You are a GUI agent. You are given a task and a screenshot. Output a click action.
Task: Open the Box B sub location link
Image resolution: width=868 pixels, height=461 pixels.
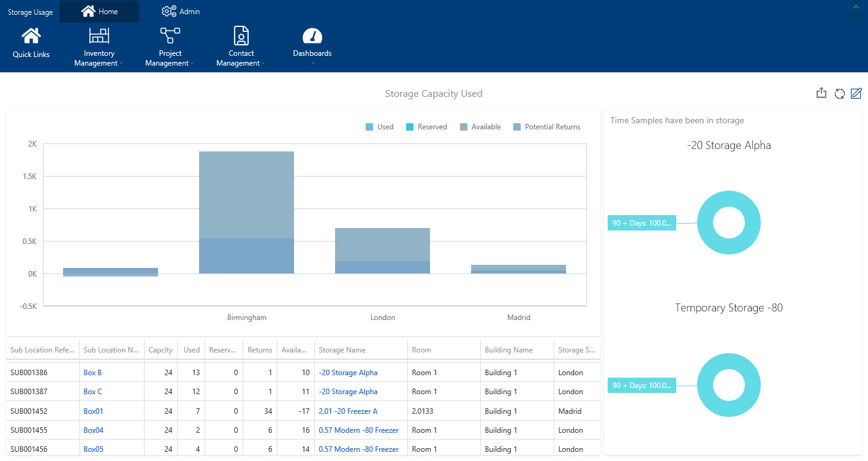[92, 372]
